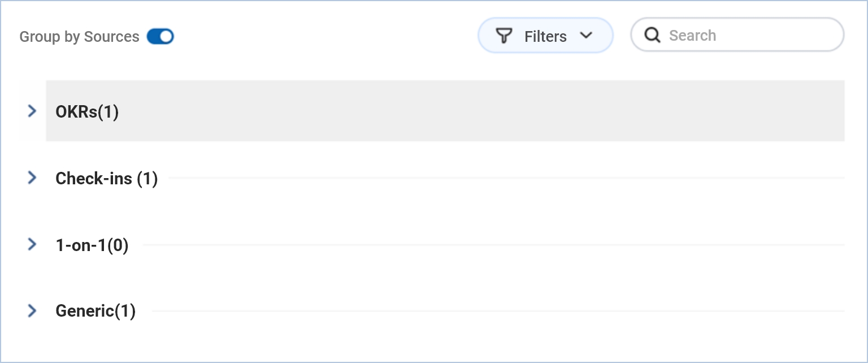Select the 1-on-1(0) group title
This screenshot has height=363, width=868.
pyautogui.click(x=92, y=245)
